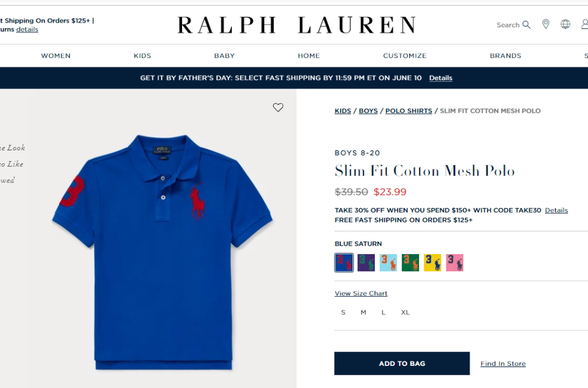Open the store locator pin icon
This screenshot has width=588, height=388.
(x=546, y=24)
